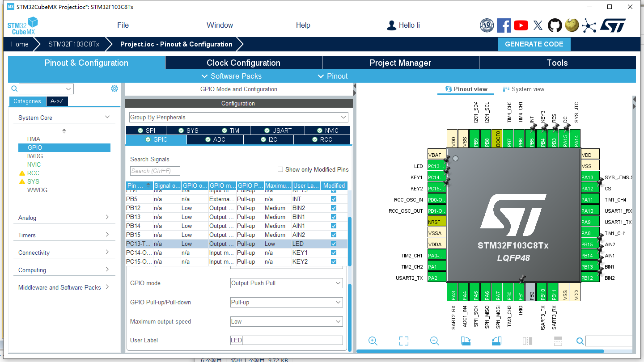Switch to the Clock Configuration tab

244,63
